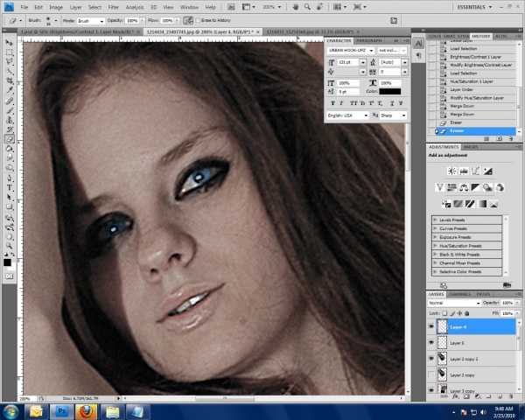The height and width of the screenshot is (420, 525).
Task: Open the Windows Start menu
Action: tap(11, 411)
